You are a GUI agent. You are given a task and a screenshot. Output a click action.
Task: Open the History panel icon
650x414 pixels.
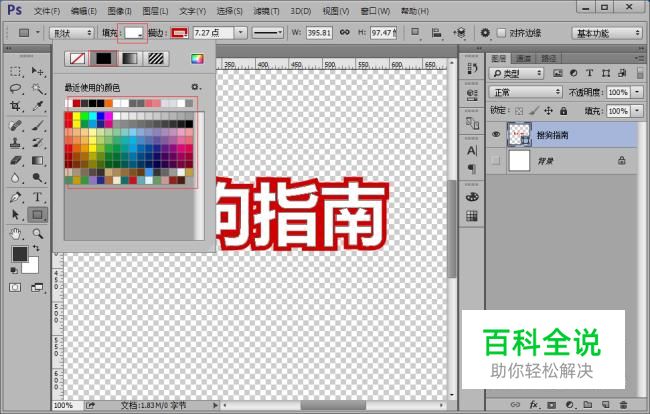(x=472, y=68)
